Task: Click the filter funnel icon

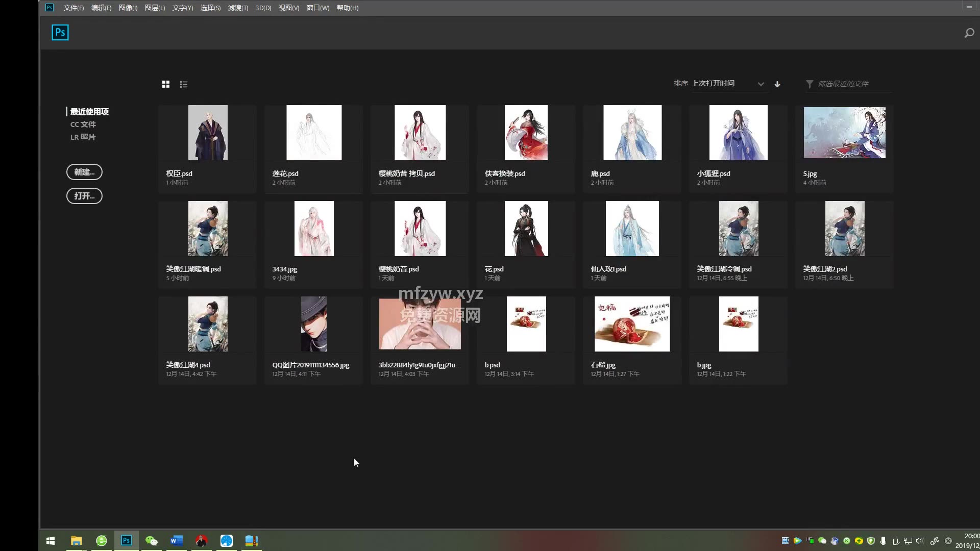Action: (x=810, y=84)
